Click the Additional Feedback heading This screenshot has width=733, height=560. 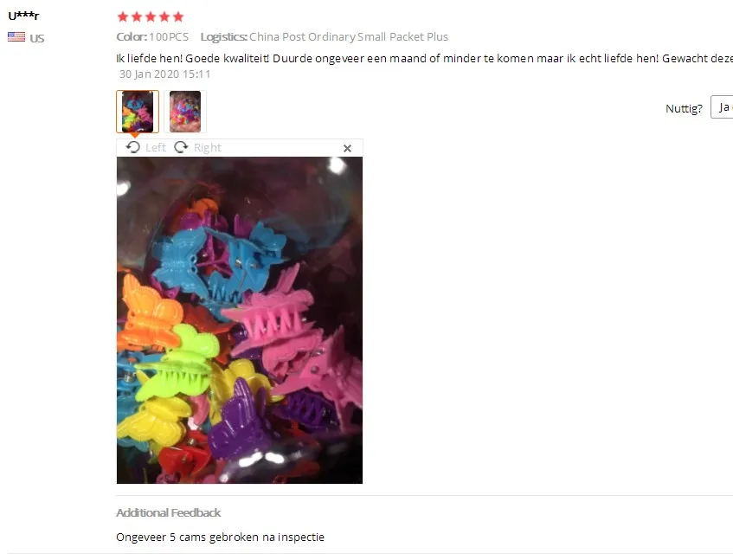coord(168,512)
